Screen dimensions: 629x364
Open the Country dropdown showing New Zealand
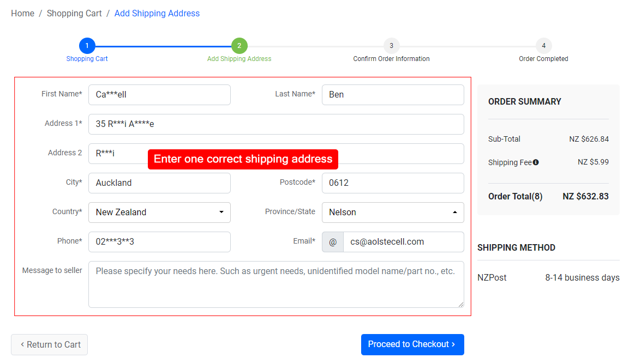[x=159, y=212]
